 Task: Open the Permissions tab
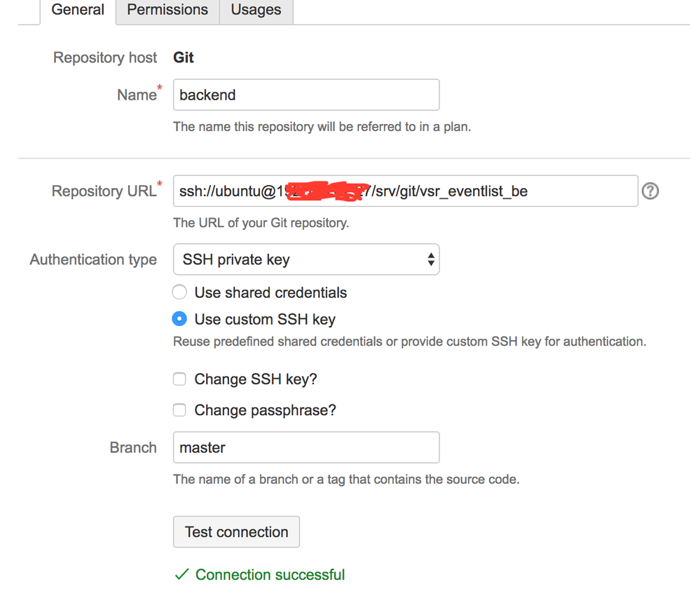[167, 10]
